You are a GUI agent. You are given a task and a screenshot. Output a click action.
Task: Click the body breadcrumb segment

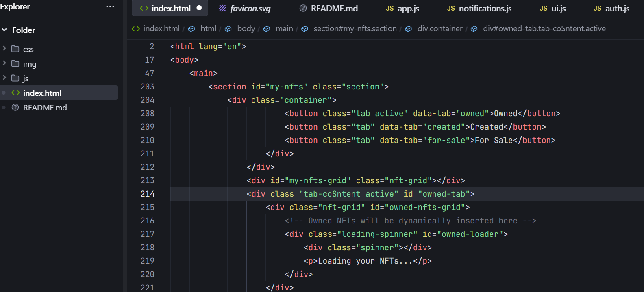coord(246,28)
